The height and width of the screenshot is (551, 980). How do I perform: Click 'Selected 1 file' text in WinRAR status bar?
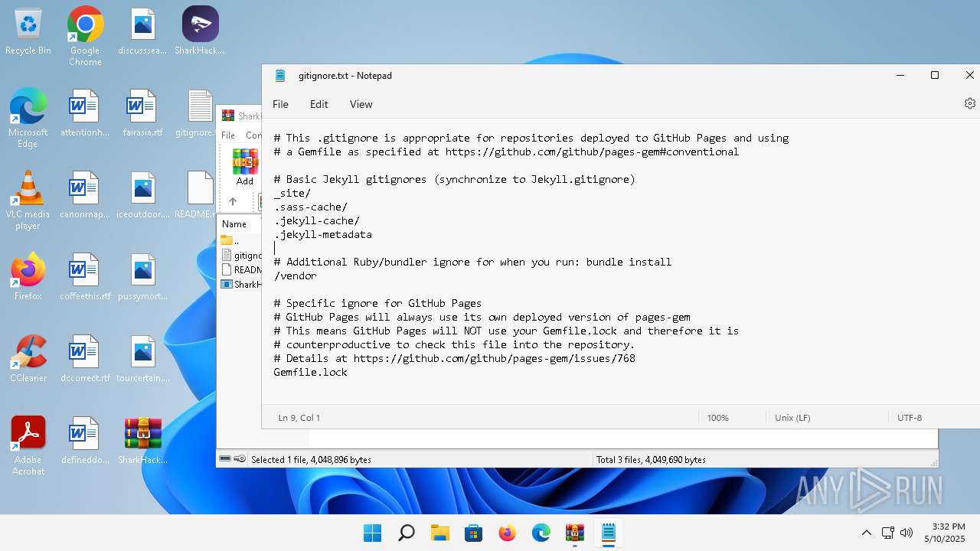coord(311,460)
